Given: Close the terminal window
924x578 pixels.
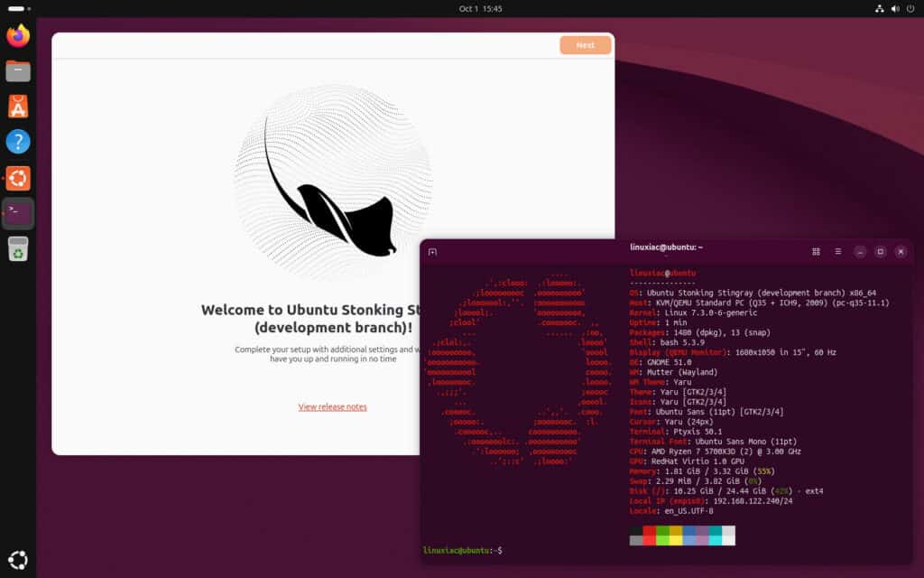Looking at the screenshot, I should click(901, 252).
